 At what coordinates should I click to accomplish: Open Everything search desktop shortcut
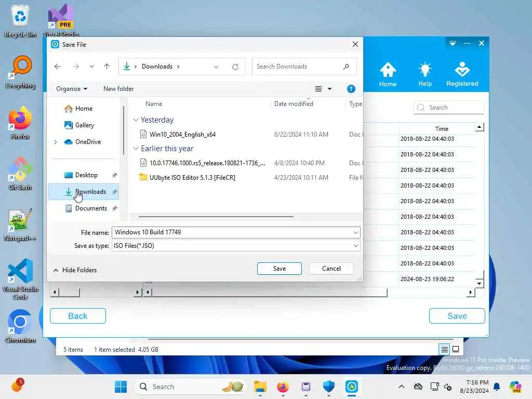[20, 72]
